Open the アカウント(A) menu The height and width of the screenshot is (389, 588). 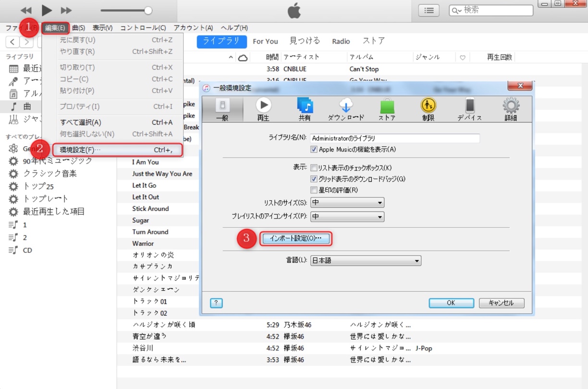(x=193, y=28)
